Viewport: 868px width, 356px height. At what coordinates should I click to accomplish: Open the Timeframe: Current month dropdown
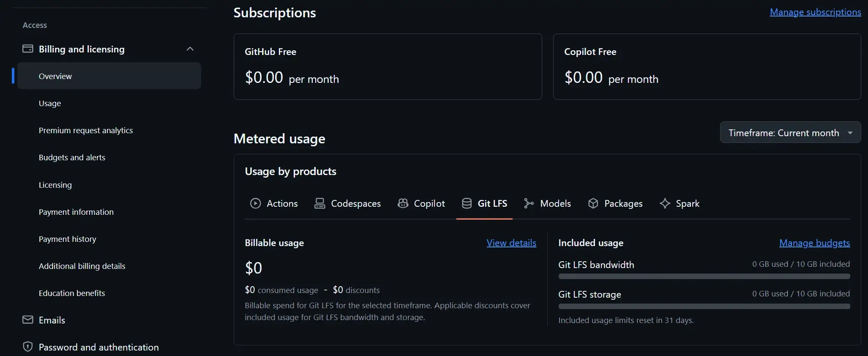pos(790,133)
